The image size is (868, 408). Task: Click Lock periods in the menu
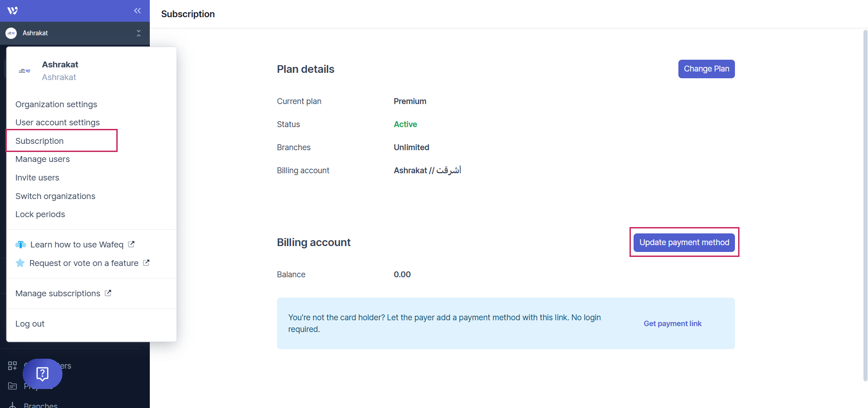pyautogui.click(x=40, y=214)
